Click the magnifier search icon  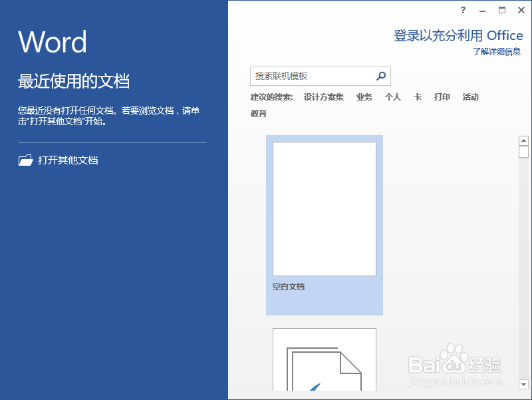pyautogui.click(x=381, y=76)
